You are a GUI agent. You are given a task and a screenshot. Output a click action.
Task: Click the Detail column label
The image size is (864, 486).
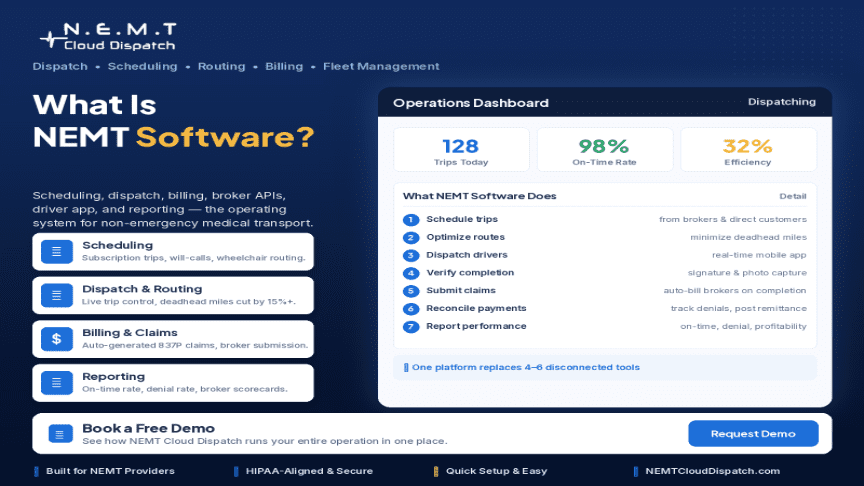click(792, 196)
